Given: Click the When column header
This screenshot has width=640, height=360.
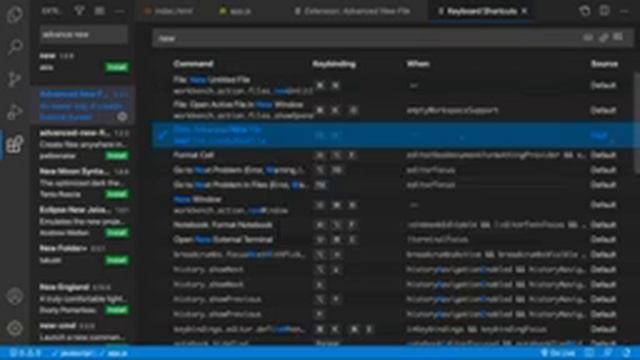Looking at the screenshot, I should click(418, 64).
